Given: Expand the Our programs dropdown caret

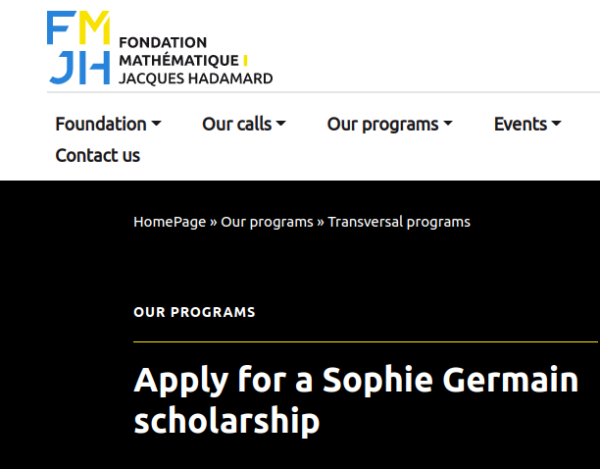Looking at the screenshot, I should click(x=448, y=124).
